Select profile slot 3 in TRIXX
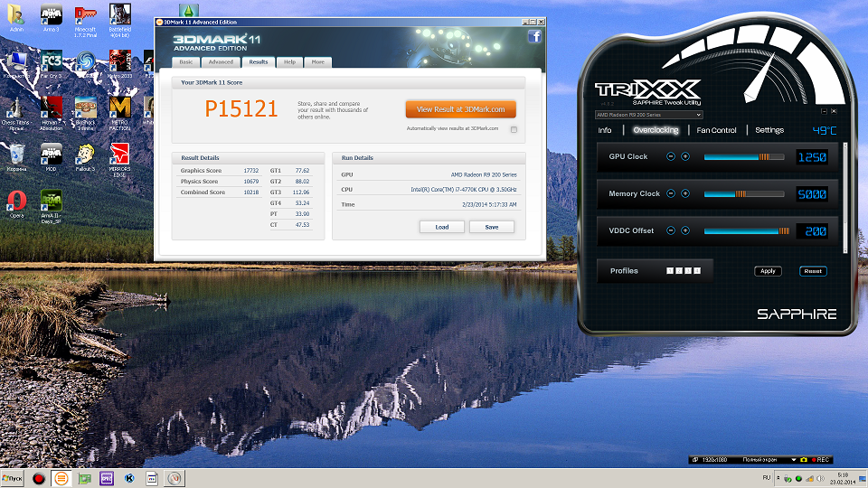868x488 pixels. (688, 270)
